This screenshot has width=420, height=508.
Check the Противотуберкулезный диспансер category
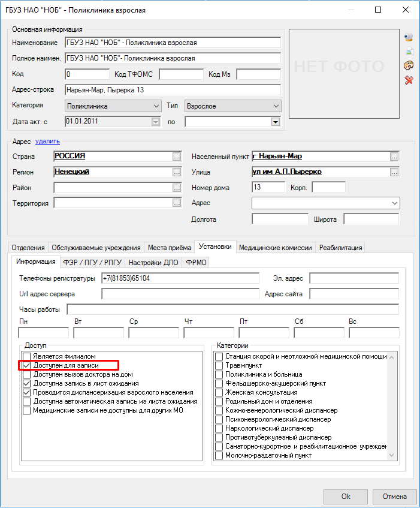[x=219, y=437]
